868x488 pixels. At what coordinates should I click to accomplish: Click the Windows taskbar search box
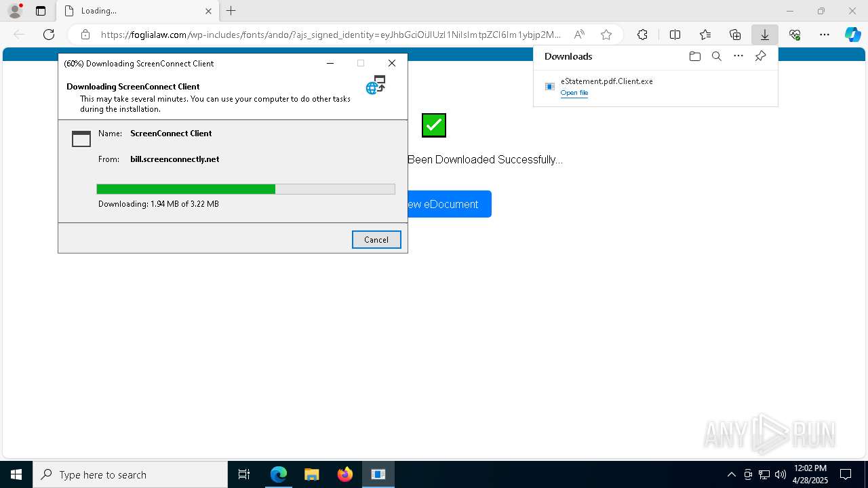130,474
